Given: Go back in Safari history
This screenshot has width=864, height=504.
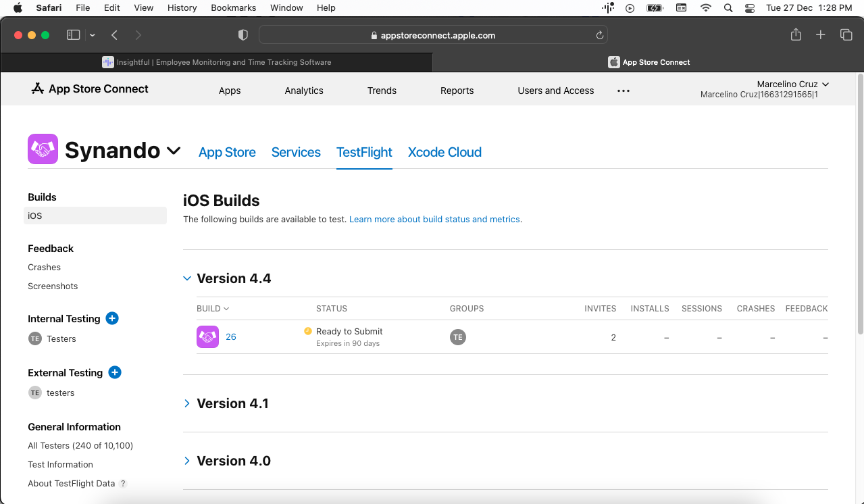Looking at the screenshot, I should click(x=115, y=35).
